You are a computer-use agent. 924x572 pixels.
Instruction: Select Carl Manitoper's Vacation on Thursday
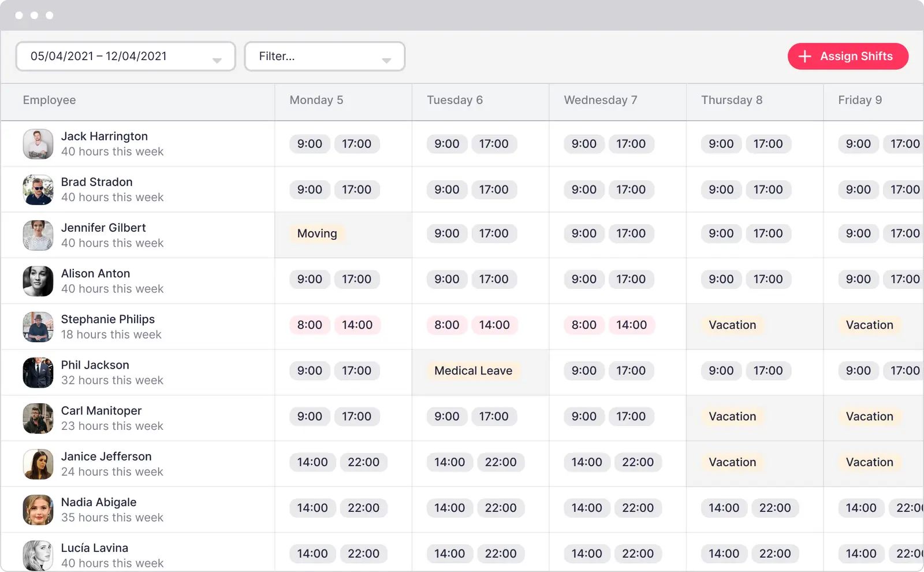(x=732, y=417)
